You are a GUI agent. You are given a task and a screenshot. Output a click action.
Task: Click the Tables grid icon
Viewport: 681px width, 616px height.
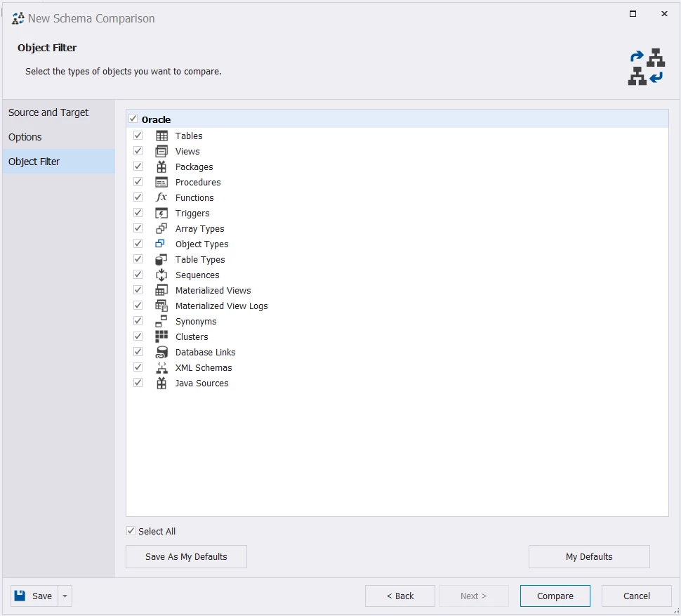161,136
